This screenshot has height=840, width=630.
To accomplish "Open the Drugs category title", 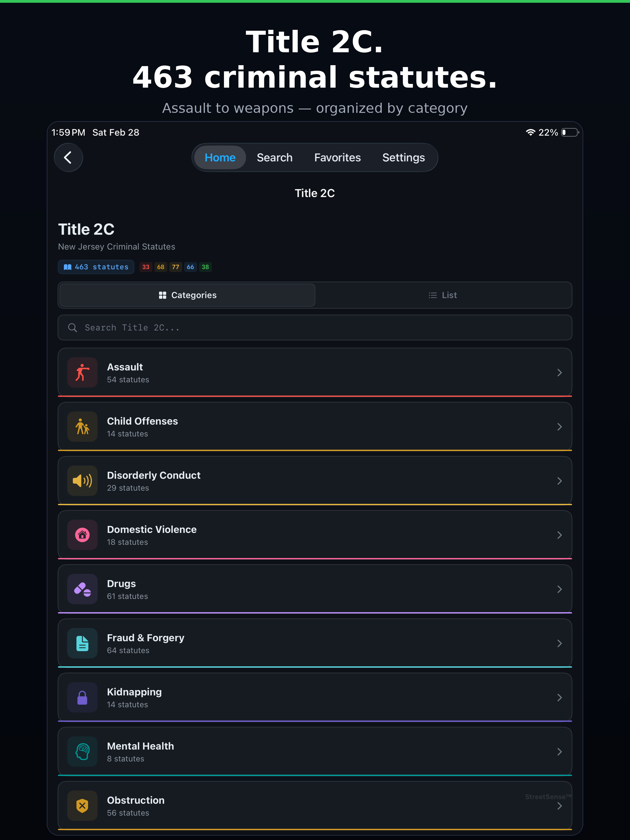I will point(122,584).
